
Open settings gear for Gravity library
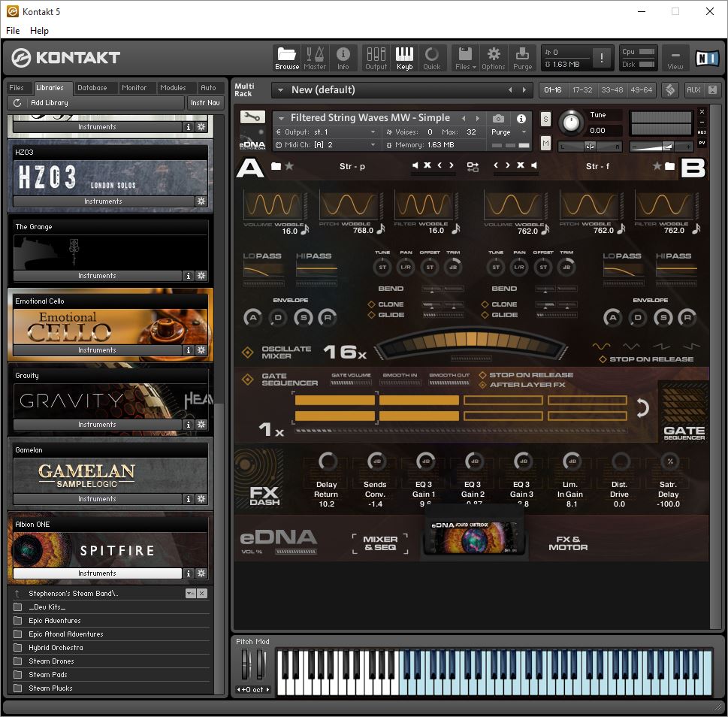click(201, 425)
